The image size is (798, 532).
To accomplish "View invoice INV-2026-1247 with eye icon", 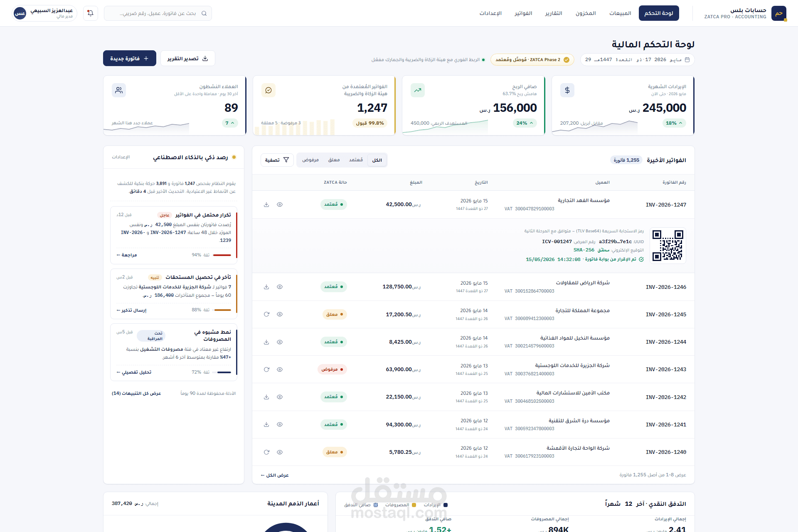I will pyautogui.click(x=280, y=204).
